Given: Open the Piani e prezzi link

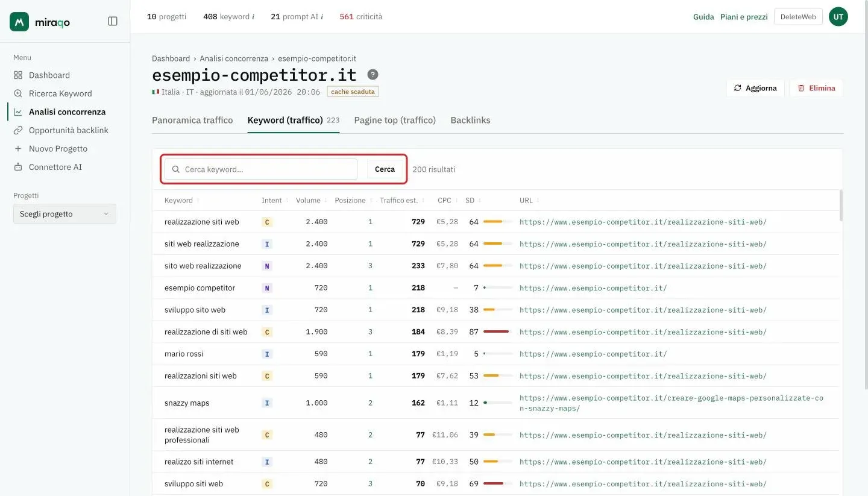Looking at the screenshot, I should point(744,17).
